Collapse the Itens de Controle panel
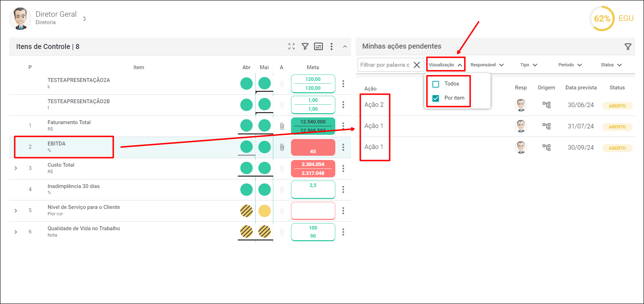This screenshot has width=644, height=304. pos(345,46)
